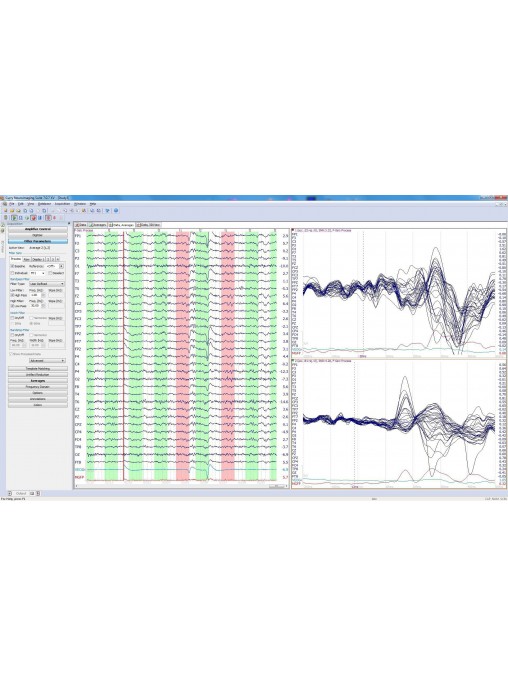Screen dimensions: 508x696
Task: Switch to the Averages tab
Action: click(98, 225)
